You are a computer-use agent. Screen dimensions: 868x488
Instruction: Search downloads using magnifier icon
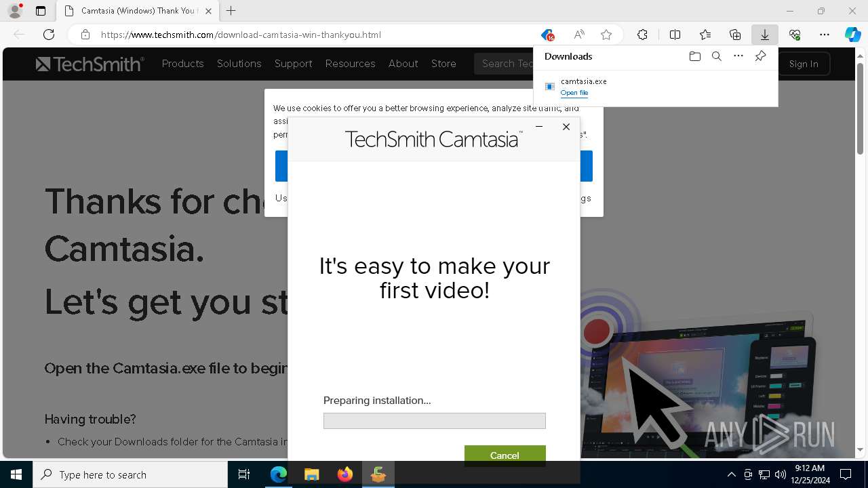(716, 56)
